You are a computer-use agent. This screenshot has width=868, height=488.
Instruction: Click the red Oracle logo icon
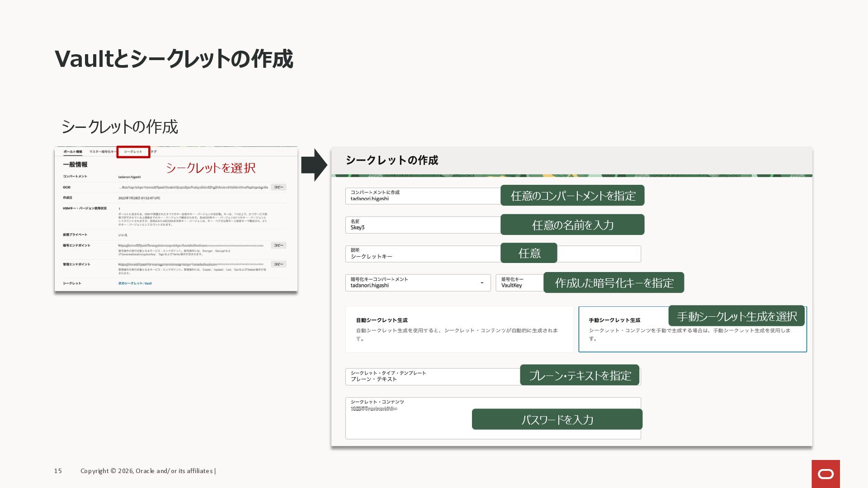tap(826, 474)
